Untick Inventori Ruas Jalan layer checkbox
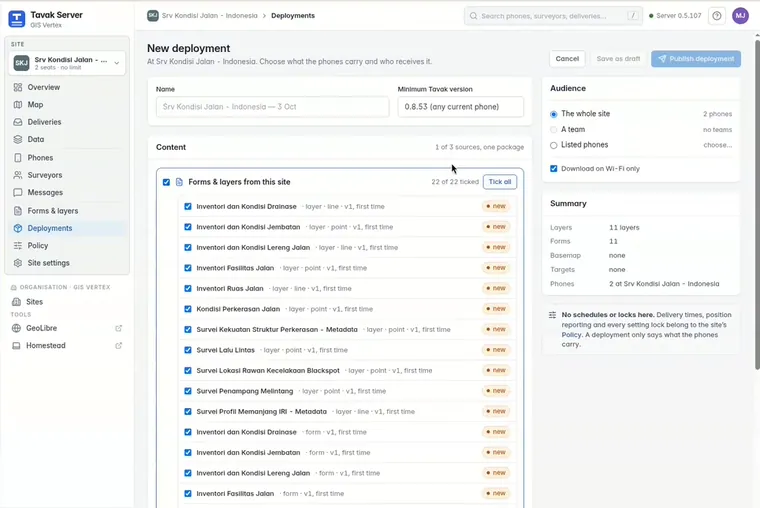 tap(188, 288)
